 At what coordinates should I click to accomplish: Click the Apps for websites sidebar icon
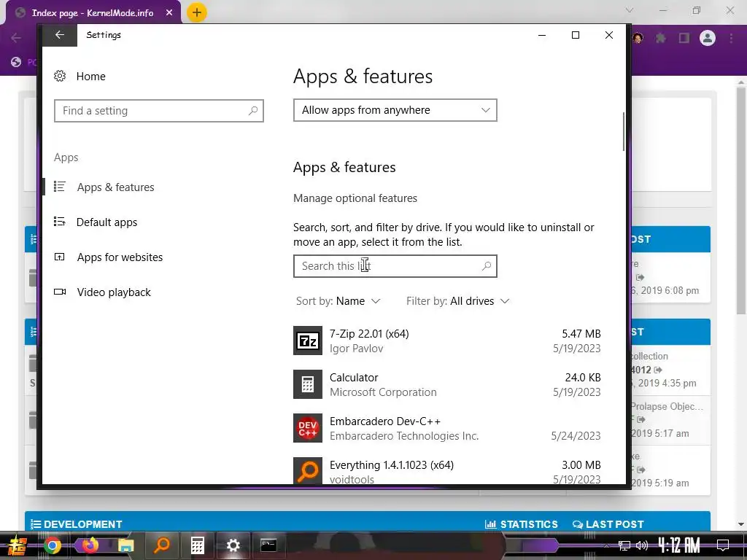(x=60, y=257)
